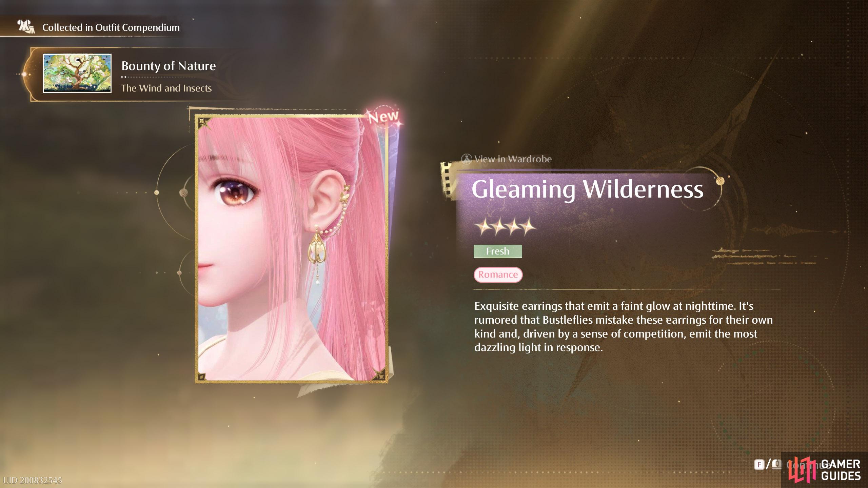
Task: Select the green Fresh style tag
Action: point(498,251)
